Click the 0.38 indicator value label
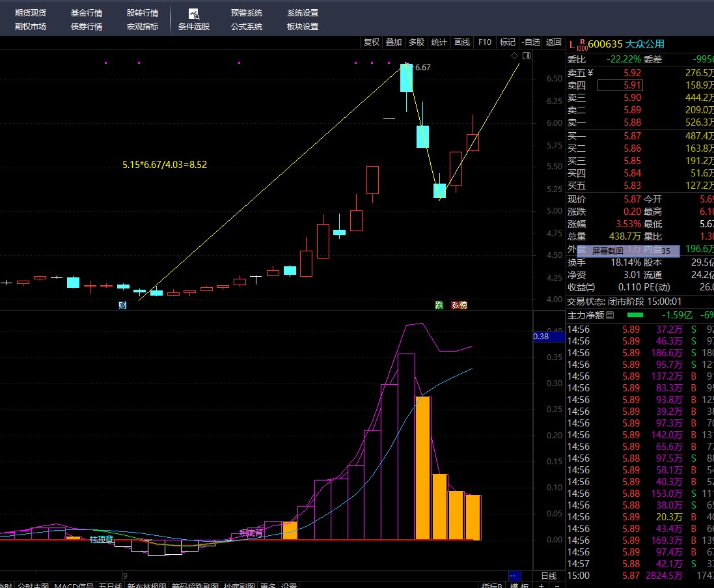 click(549, 337)
